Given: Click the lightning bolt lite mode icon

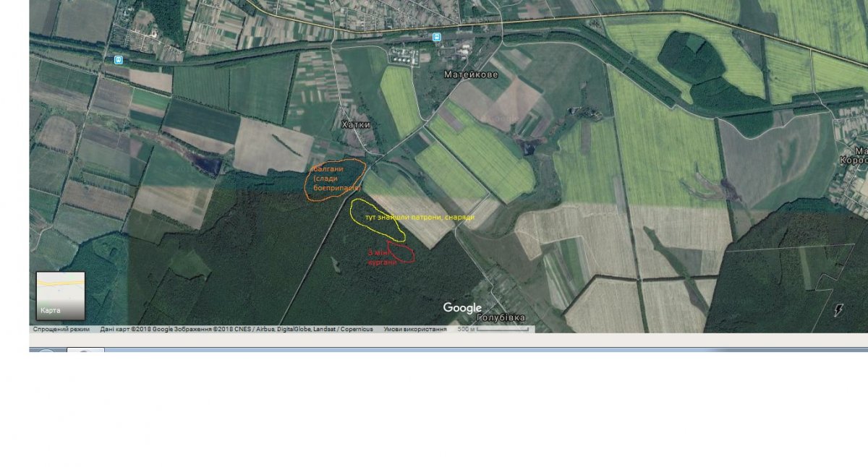Looking at the screenshot, I should point(838,309).
